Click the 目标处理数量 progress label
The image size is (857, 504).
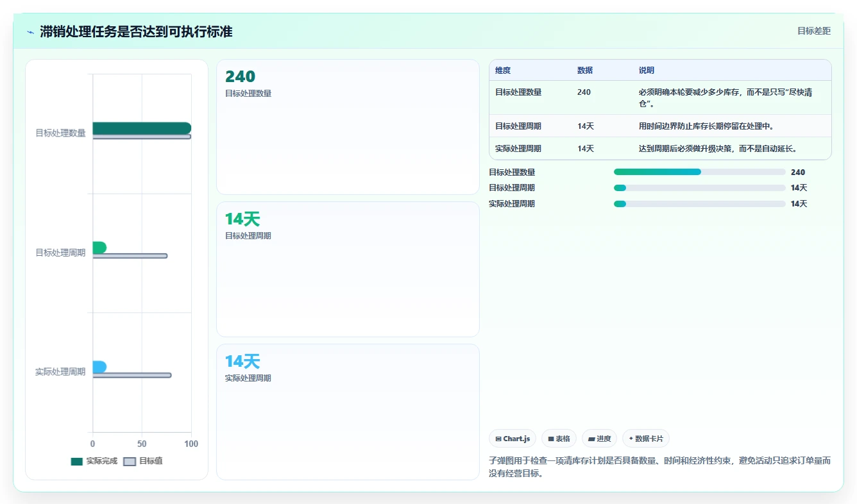(512, 172)
